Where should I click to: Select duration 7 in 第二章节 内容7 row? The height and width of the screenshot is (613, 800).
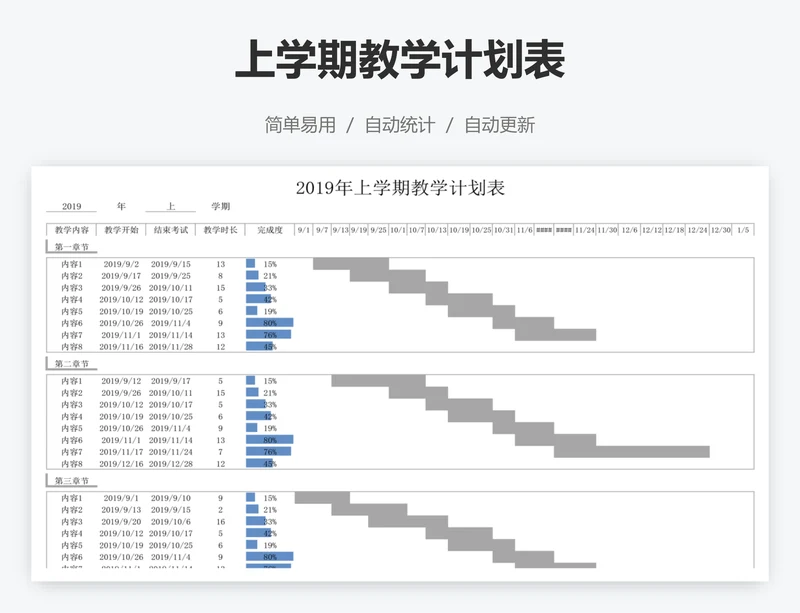click(220, 452)
